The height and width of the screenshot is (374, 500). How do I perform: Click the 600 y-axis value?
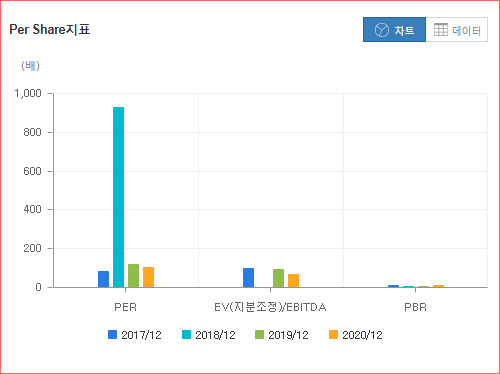tap(32, 171)
